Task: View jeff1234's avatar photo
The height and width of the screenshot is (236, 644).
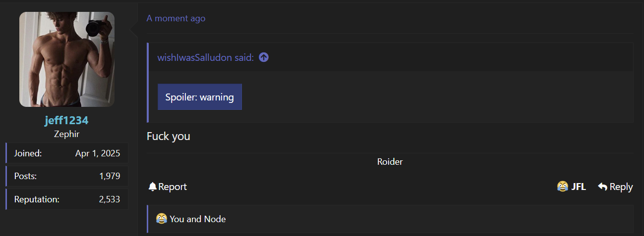Action: 67,59
